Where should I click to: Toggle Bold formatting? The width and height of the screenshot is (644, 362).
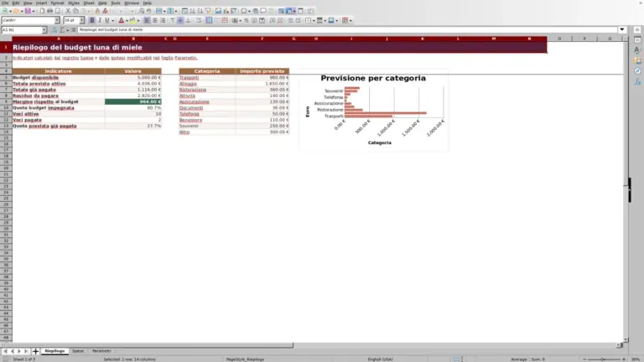click(x=92, y=20)
